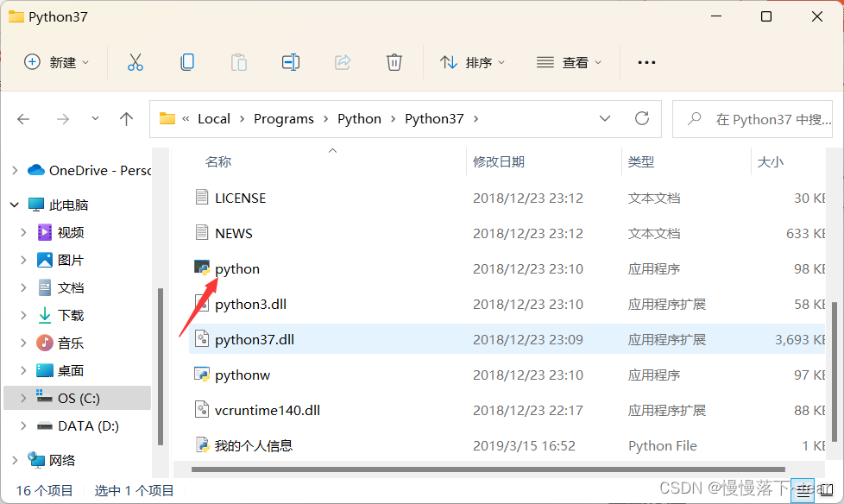Screen dimensions: 844x504
Task: Open the 新建 new item dropdown
Action: click(x=56, y=62)
